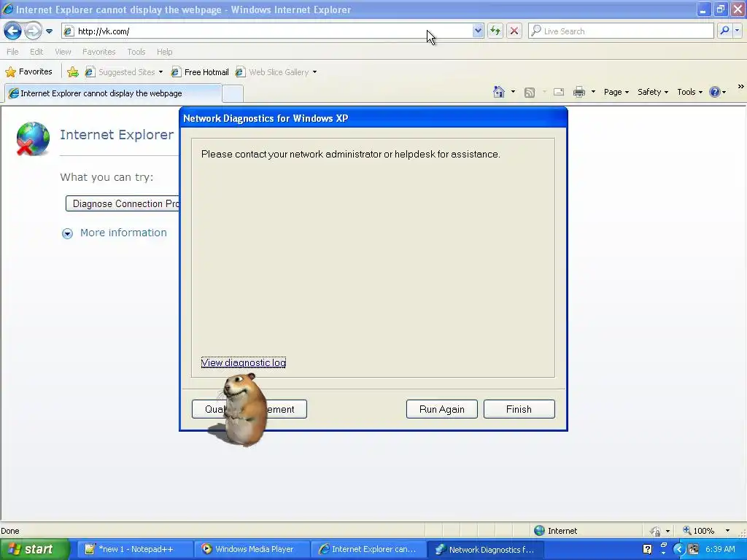This screenshot has width=747, height=560.
Task: Open the Page command bar menu
Action: (x=616, y=92)
